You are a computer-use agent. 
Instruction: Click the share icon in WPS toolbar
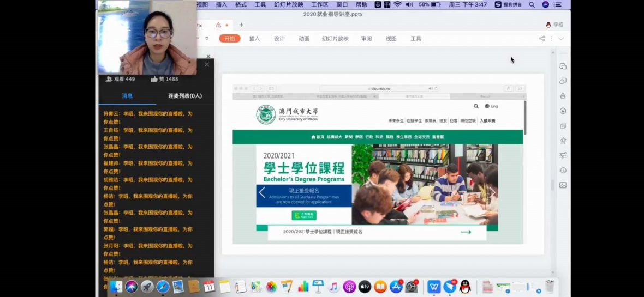542,39
